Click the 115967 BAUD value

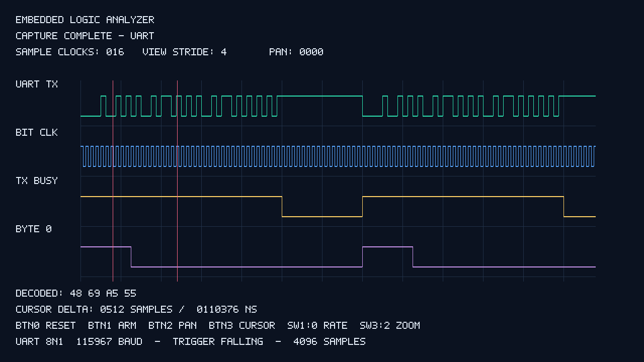[x=109, y=342]
